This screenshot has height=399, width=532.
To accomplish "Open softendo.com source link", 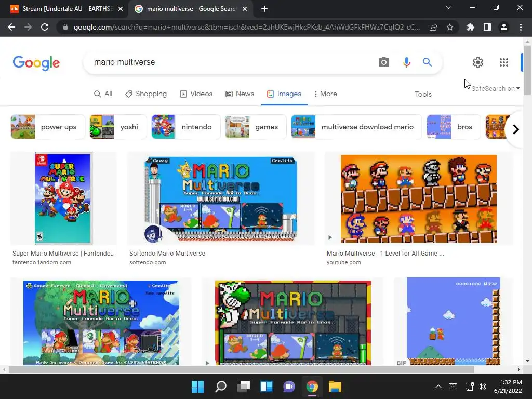I will pyautogui.click(x=148, y=262).
